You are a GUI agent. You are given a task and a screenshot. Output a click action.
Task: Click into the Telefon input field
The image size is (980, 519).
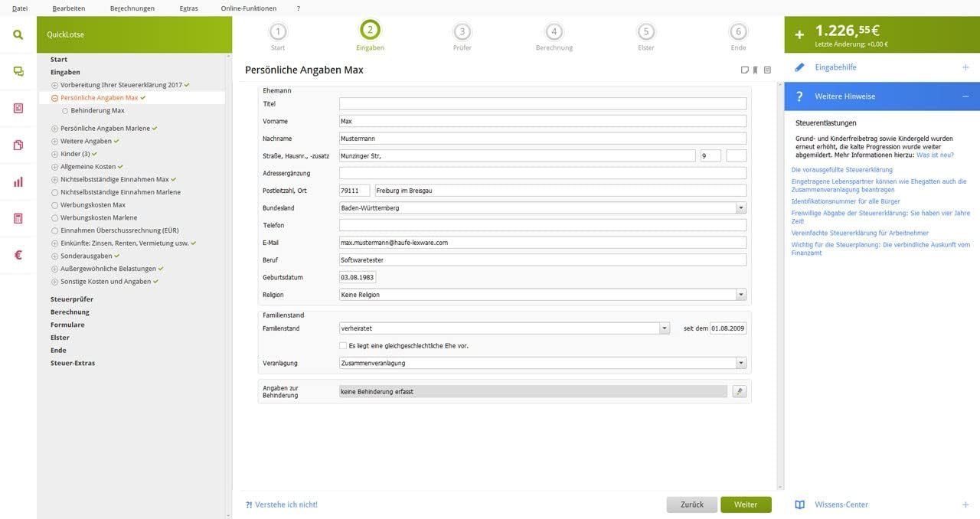[x=542, y=225]
